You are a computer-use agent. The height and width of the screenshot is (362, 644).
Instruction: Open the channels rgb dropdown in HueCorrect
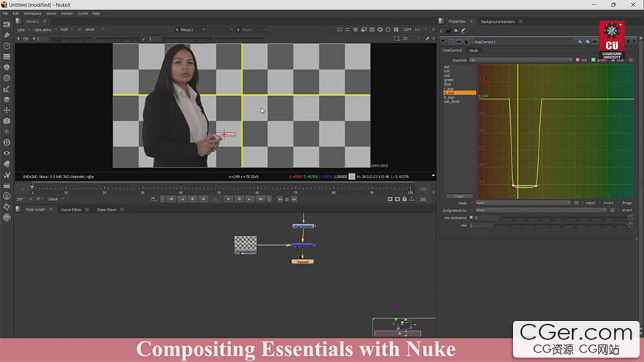click(520, 60)
